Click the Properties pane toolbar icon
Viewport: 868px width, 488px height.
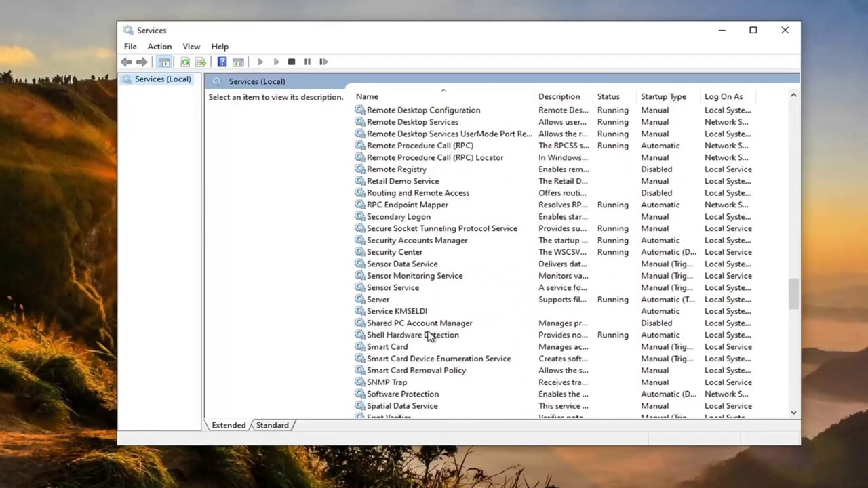[238, 62]
